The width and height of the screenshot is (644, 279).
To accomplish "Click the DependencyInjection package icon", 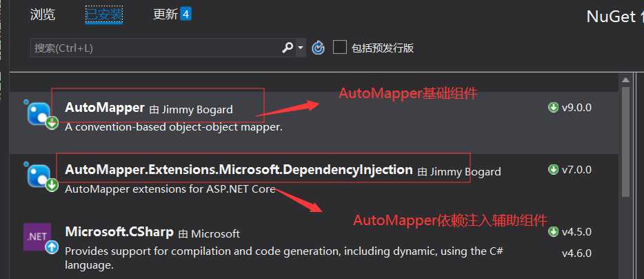I will pos(41,177).
